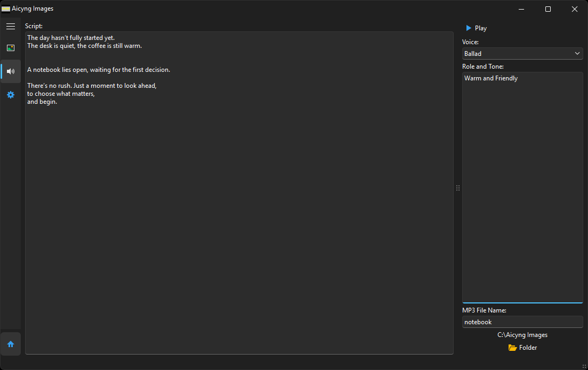
Task: Switch to the image generation page
Action: tap(11, 48)
